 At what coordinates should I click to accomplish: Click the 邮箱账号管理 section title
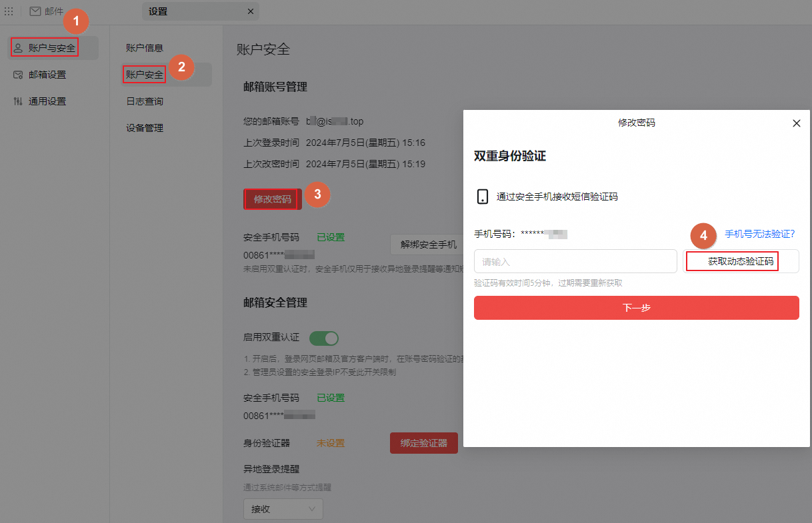275,87
